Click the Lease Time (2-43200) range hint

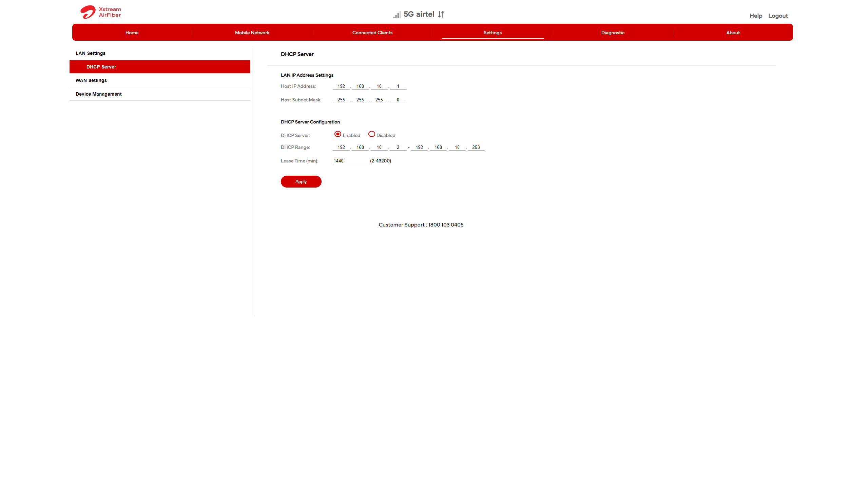click(381, 161)
